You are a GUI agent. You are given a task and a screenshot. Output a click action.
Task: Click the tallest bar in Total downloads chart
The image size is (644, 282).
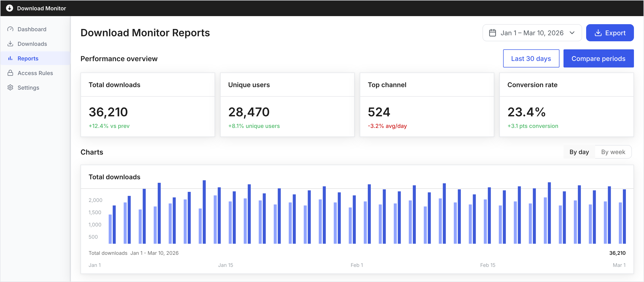pyautogui.click(x=204, y=214)
